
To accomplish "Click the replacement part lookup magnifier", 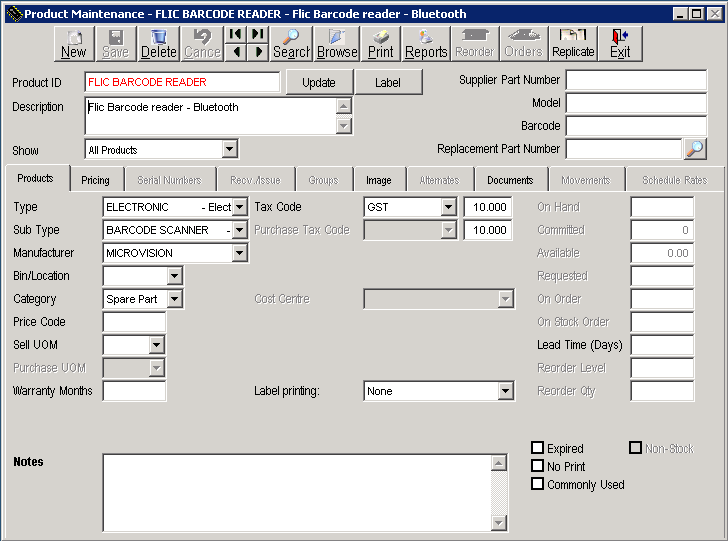I will pos(695,149).
